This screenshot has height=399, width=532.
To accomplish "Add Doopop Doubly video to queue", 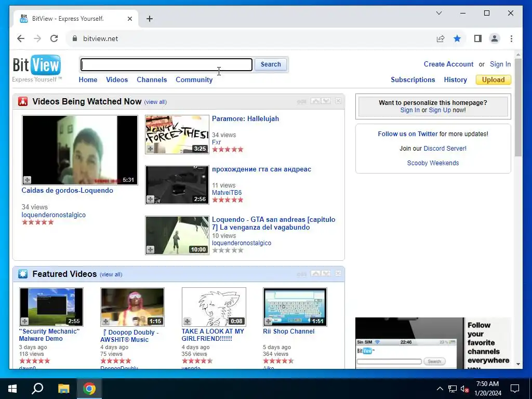I will coord(106,321).
